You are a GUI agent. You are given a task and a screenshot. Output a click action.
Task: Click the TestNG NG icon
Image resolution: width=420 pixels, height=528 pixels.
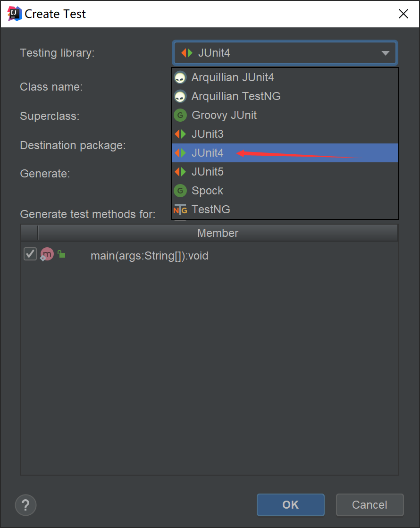pos(180,210)
